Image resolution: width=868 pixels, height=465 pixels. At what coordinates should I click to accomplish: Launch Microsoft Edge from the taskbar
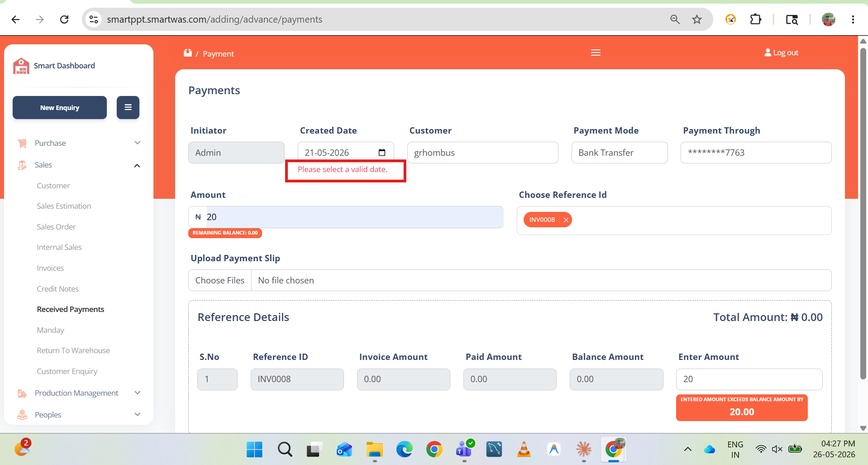[x=404, y=450]
